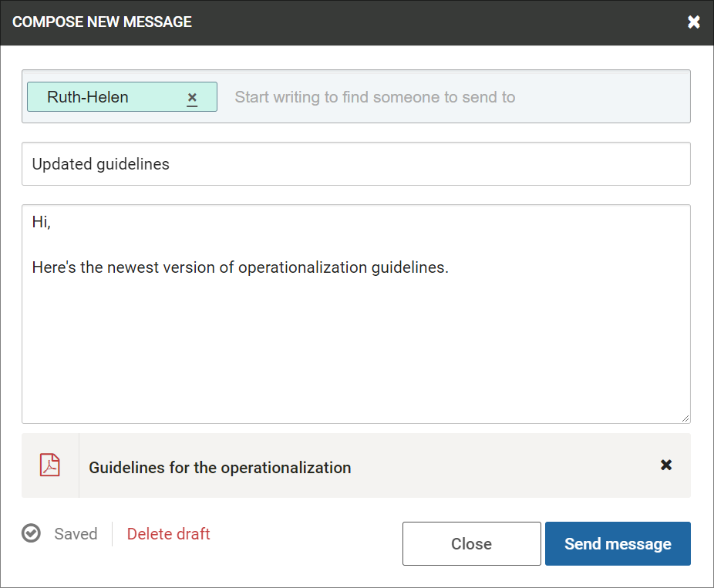Click the Saved checkmark status icon
This screenshot has height=588, width=714.
point(31,533)
